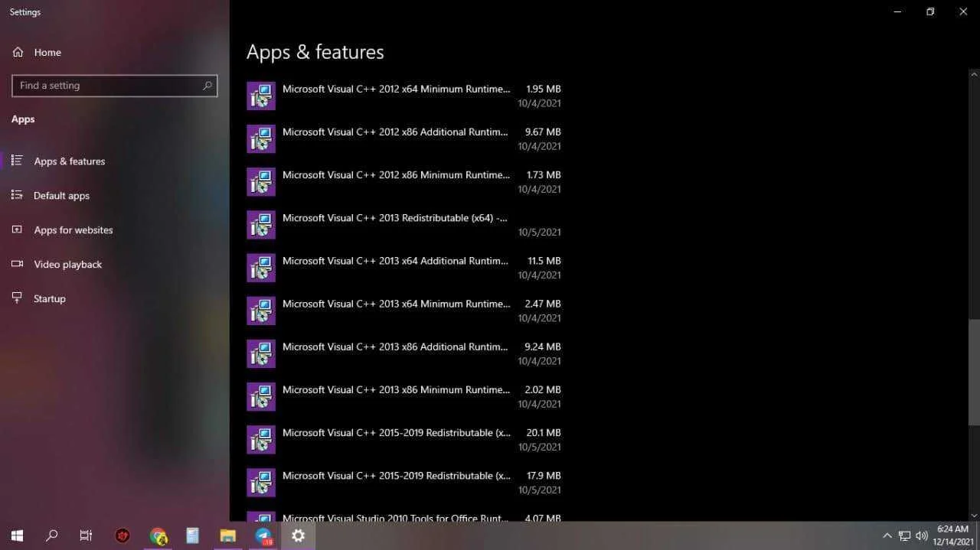This screenshot has width=980, height=550.
Task: Click the 1.95 MB size value
Action: coord(544,89)
